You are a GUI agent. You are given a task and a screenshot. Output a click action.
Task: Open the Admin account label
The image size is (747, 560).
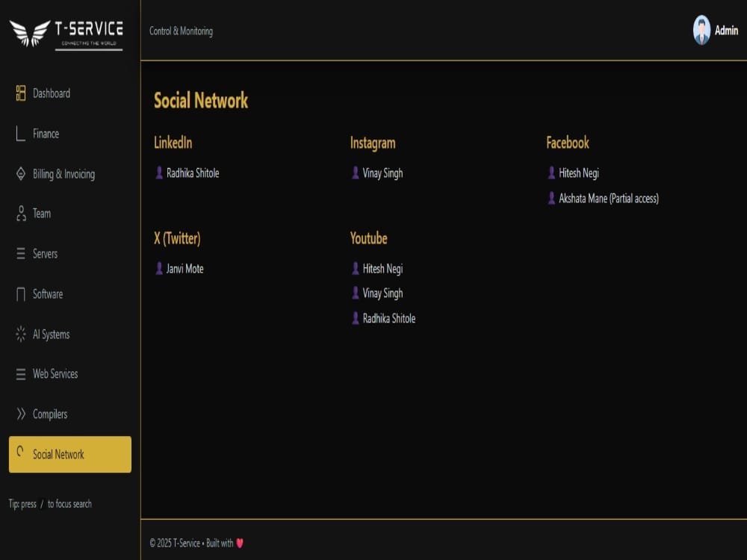tap(726, 31)
